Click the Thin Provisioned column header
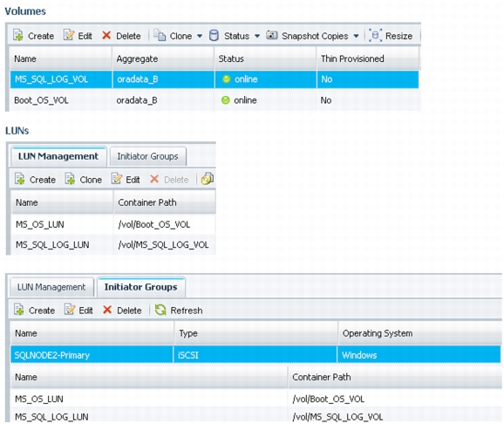This screenshot has height=424, width=504. pyautogui.click(x=367, y=58)
